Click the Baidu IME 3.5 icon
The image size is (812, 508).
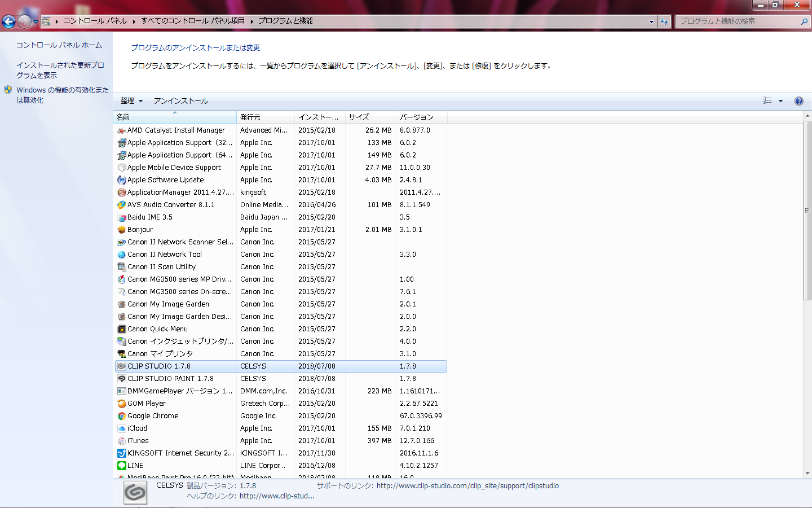click(121, 217)
